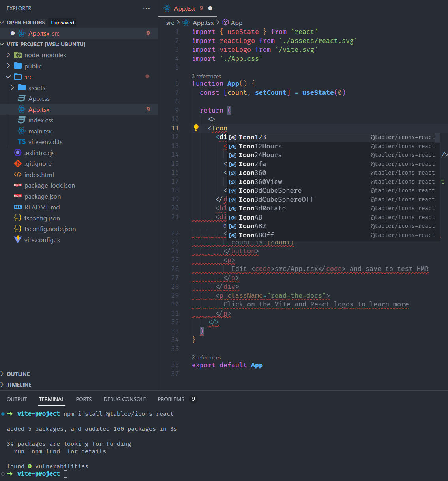Click the Vite icon beside vite.config.ts
Viewport: 448px width, 481px height.
click(18, 239)
